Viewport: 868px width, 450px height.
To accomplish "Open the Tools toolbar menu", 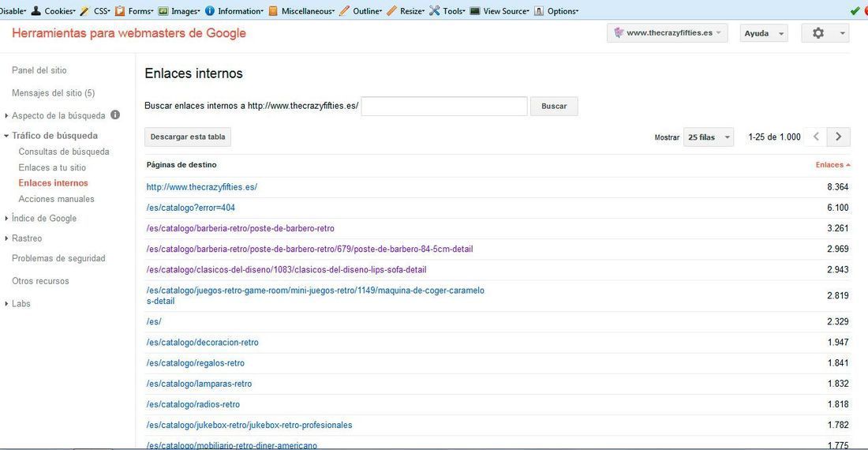I will (454, 11).
